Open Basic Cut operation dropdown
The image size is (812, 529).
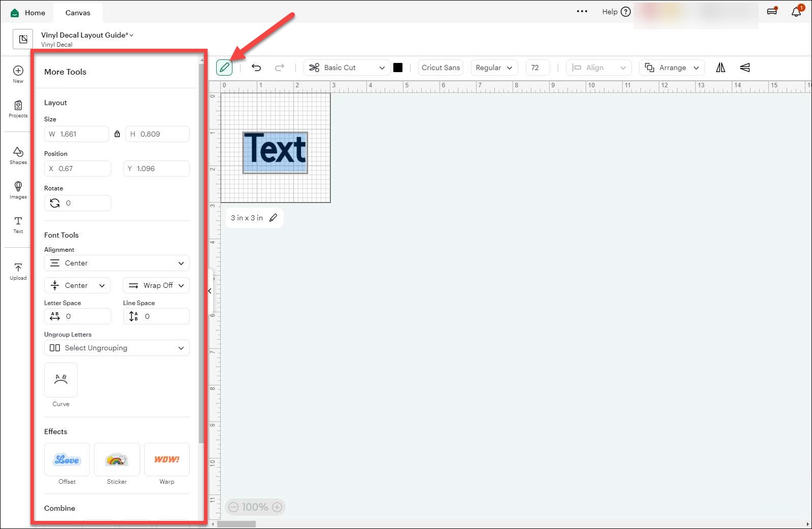pyautogui.click(x=347, y=68)
